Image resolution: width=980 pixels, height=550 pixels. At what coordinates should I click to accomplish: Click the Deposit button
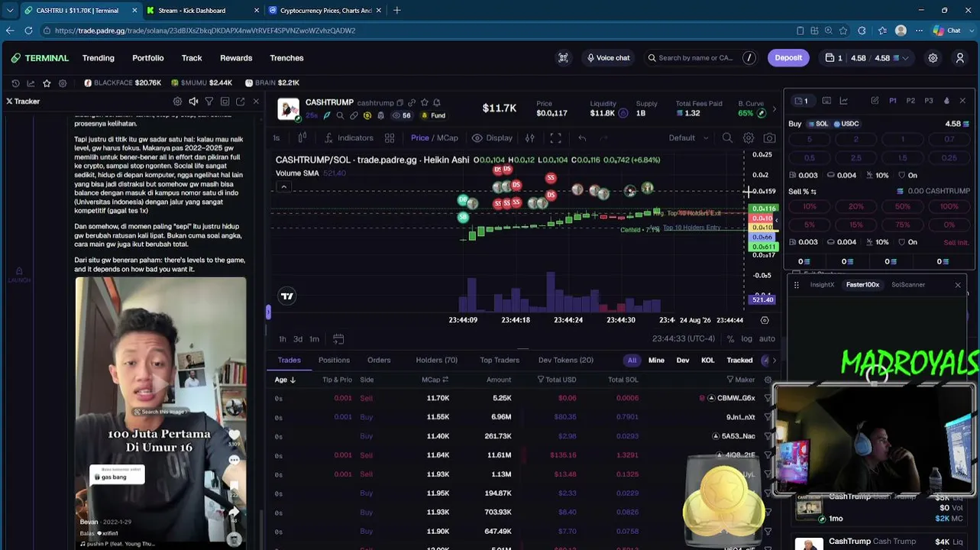(x=788, y=58)
